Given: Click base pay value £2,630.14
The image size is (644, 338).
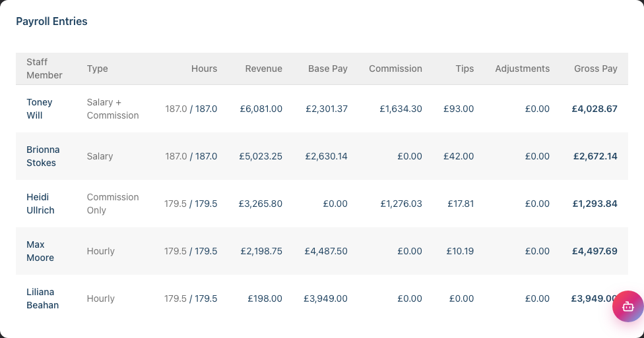Looking at the screenshot, I should point(326,156).
